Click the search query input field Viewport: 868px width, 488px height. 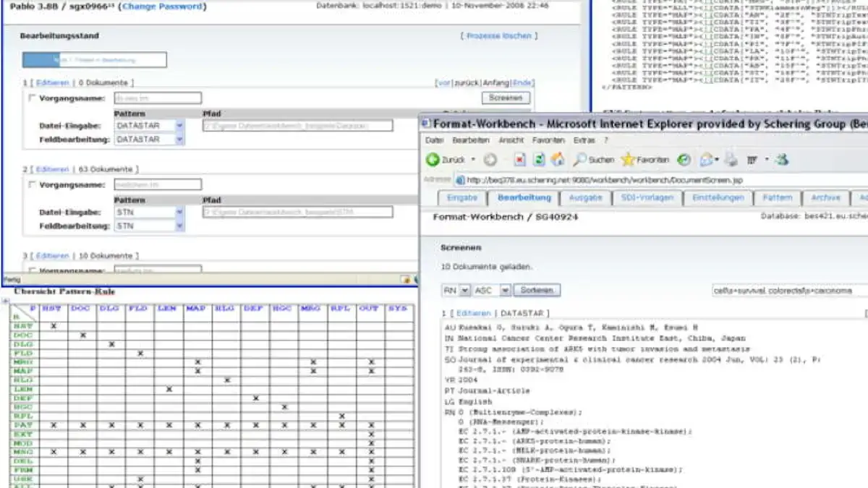coord(778,289)
